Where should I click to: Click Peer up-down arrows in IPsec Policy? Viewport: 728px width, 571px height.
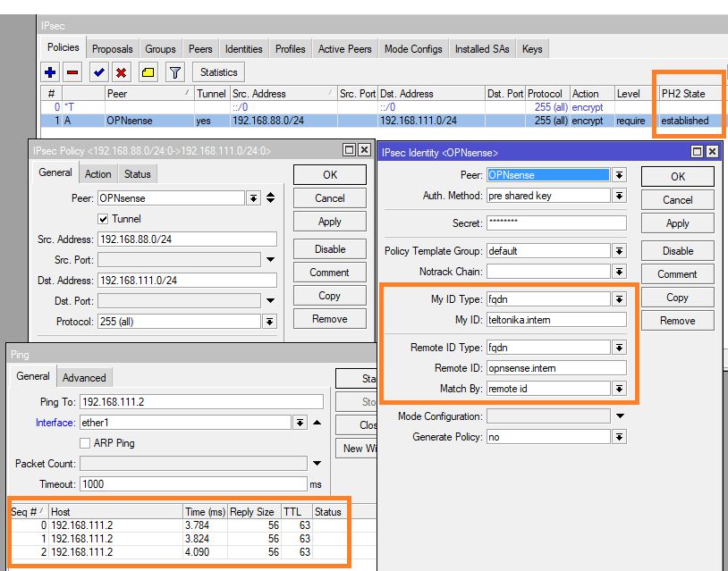(271, 198)
